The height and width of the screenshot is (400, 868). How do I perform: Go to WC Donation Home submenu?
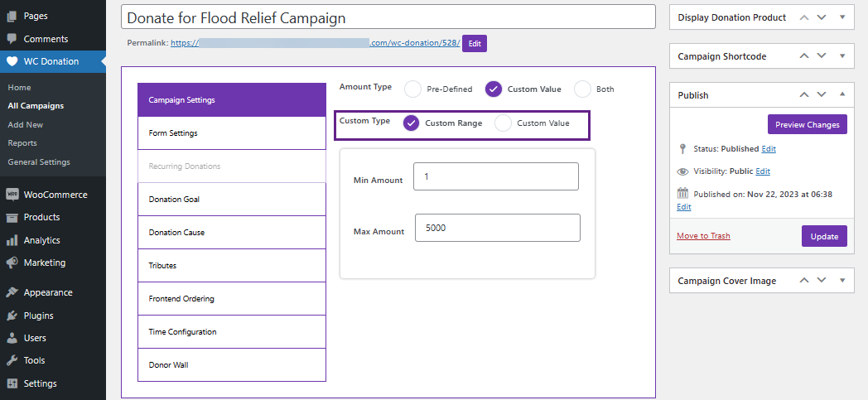(x=19, y=88)
